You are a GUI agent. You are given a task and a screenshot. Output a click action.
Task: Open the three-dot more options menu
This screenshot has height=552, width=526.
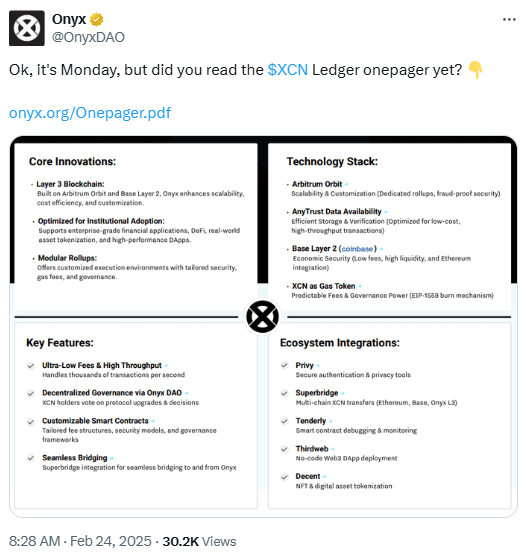point(509,20)
